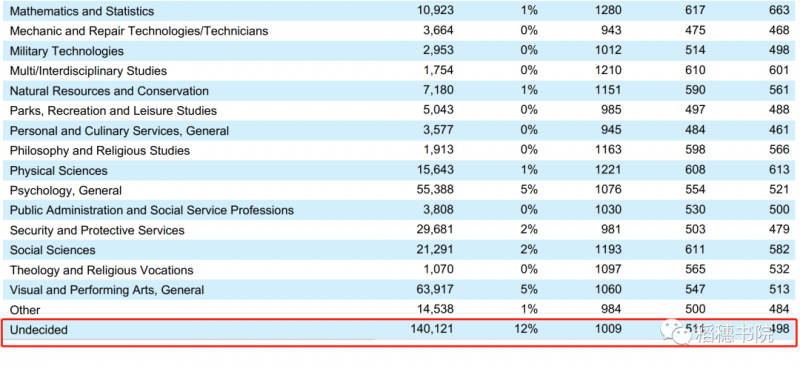This screenshot has height=369, width=800.
Task: Select 'Multi/Interdisciplinary Studies' row label
Action: (88, 70)
